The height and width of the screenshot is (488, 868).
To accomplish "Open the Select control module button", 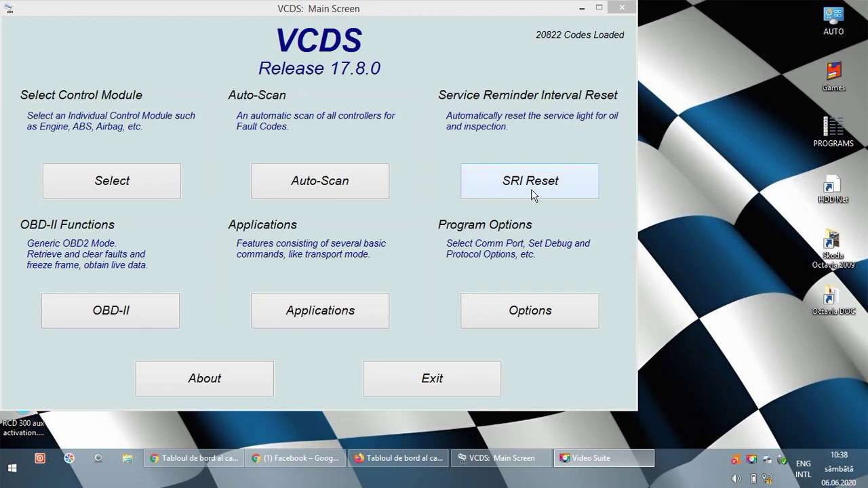I will click(112, 181).
